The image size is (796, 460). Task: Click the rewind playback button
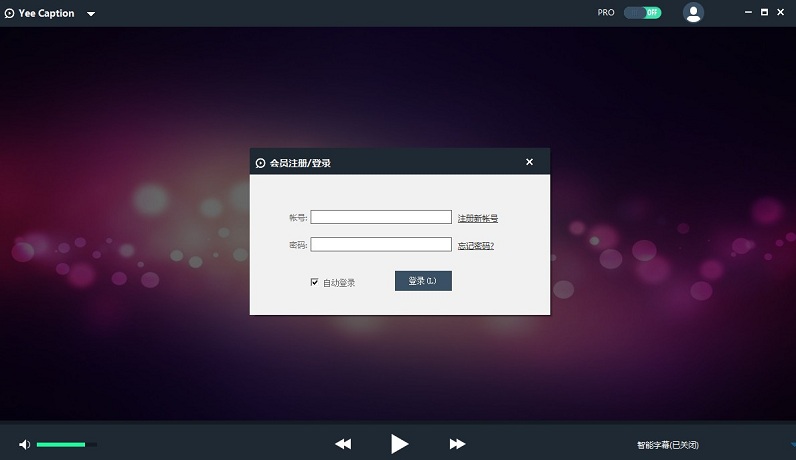pos(343,444)
